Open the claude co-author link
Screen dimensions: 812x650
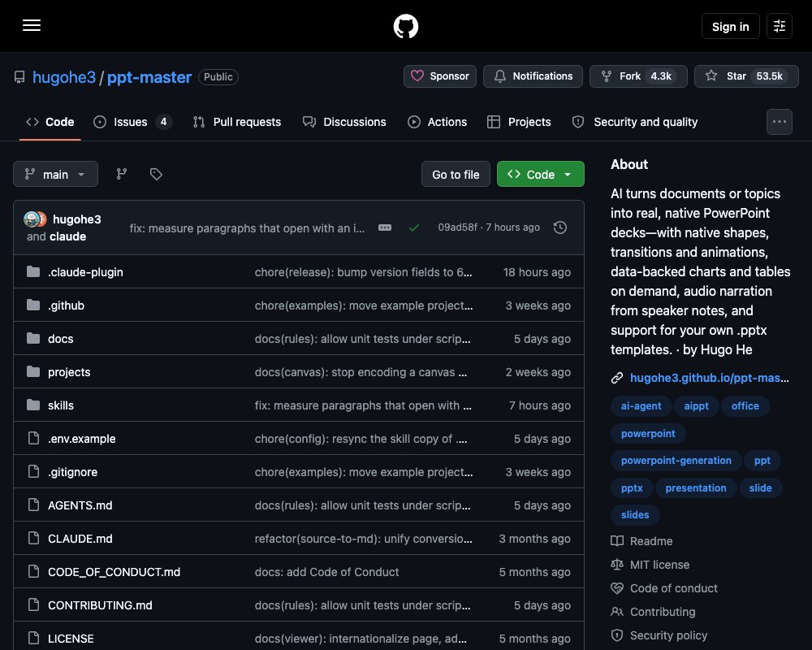tap(68, 236)
